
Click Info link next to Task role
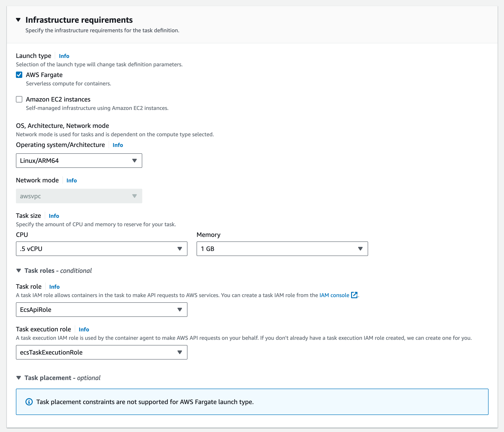(x=54, y=287)
